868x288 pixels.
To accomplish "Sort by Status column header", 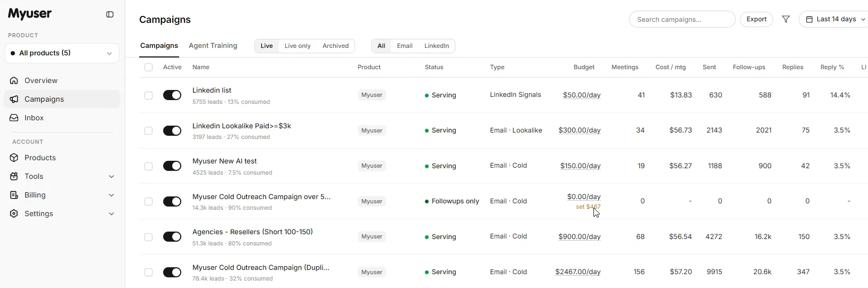I will pos(434,67).
